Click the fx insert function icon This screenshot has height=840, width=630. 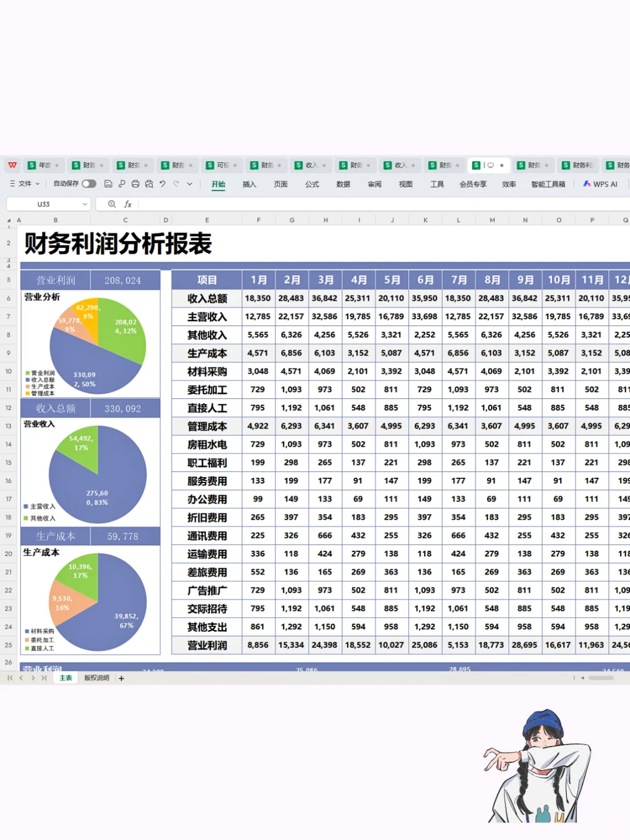(127, 204)
